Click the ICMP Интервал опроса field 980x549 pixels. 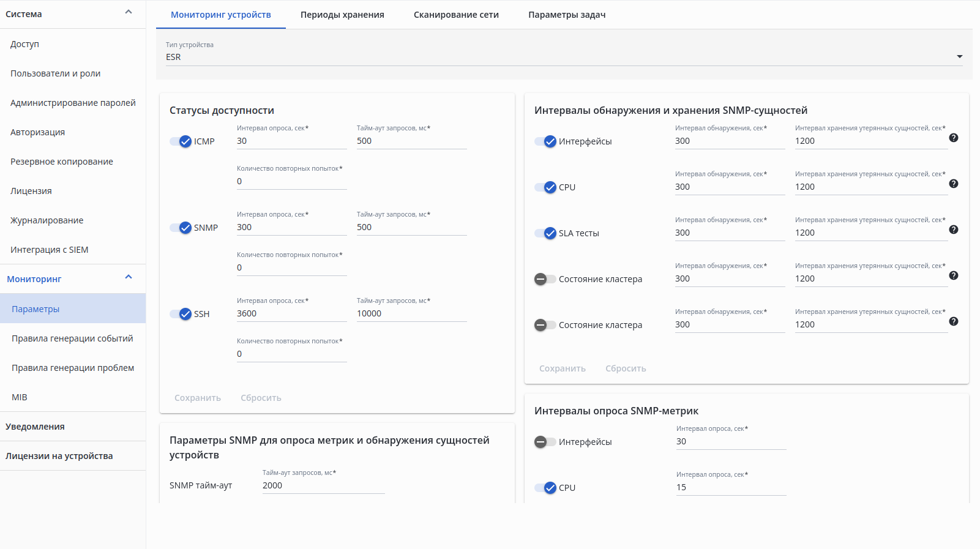pos(291,141)
